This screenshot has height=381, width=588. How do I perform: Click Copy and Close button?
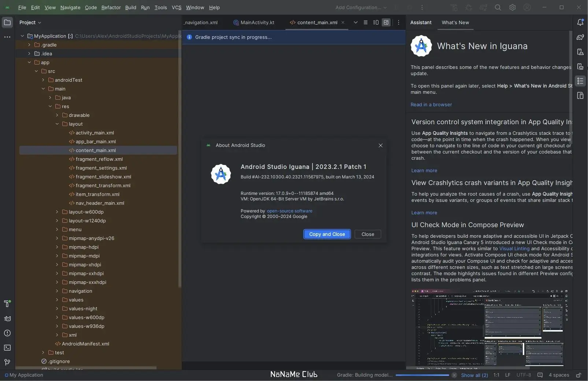pos(327,234)
